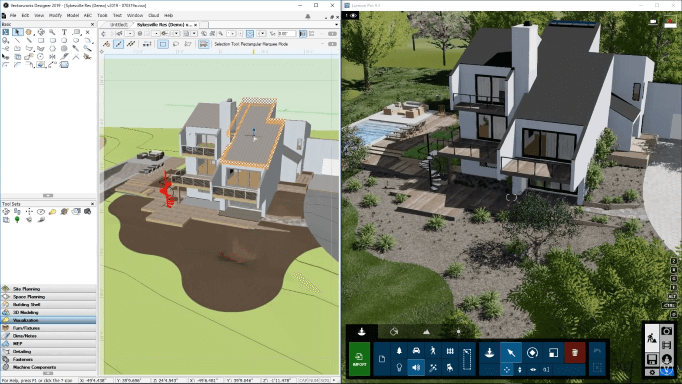682x384 pixels.
Task: Open Lights bulb category in Lumion
Action: [x=399, y=367]
